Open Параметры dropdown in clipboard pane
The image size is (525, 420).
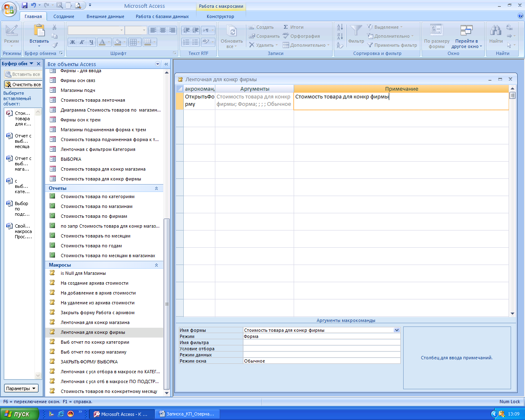21,388
